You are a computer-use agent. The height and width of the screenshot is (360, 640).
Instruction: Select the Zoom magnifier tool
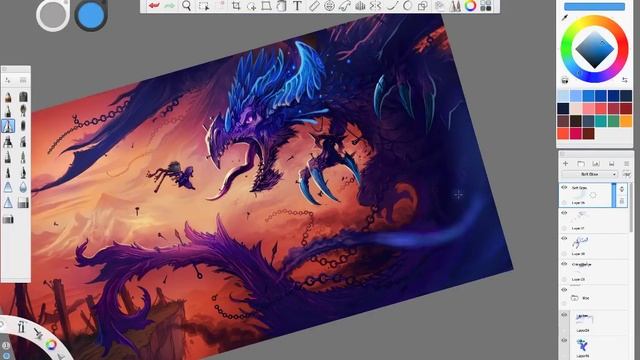point(186,6)
